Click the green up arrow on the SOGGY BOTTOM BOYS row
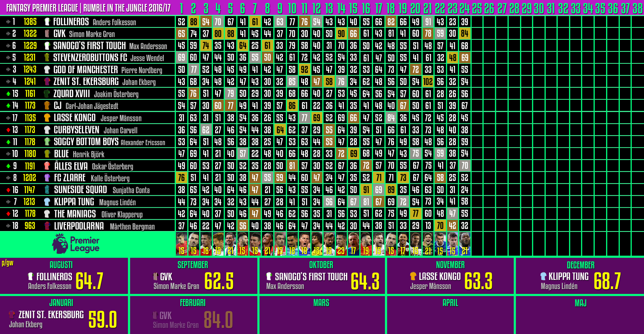644x334 pixels. 8,142
